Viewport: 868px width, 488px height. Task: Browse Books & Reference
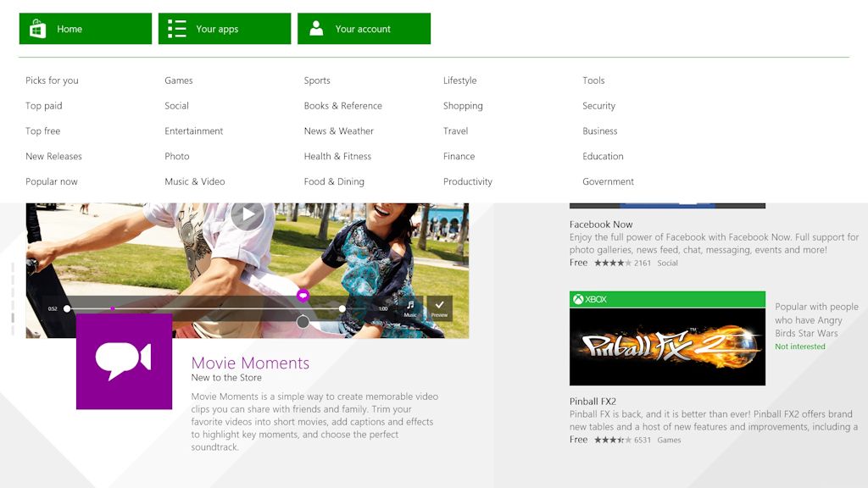(x=343, y=106)
